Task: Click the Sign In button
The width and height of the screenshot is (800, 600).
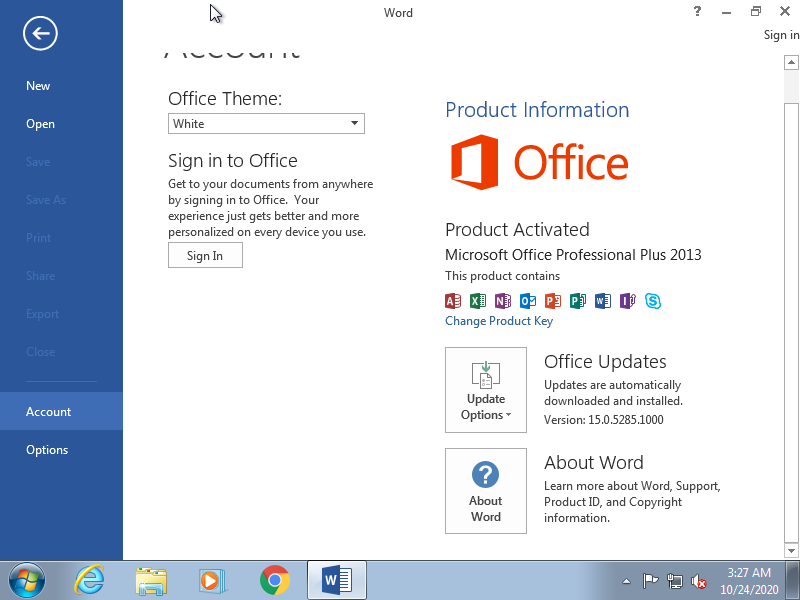Action: coord(205,255)
